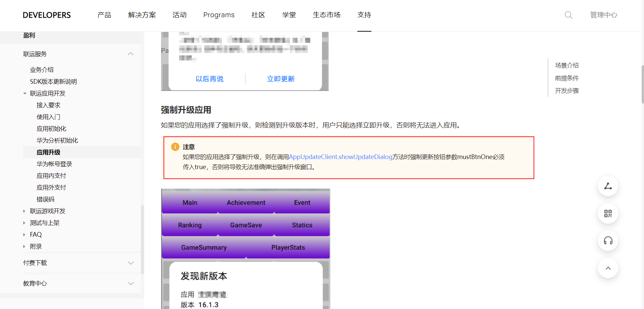
Task: Open 测试与上架 in sidebar
Action: pyautogui.click(x=45, y=223)
